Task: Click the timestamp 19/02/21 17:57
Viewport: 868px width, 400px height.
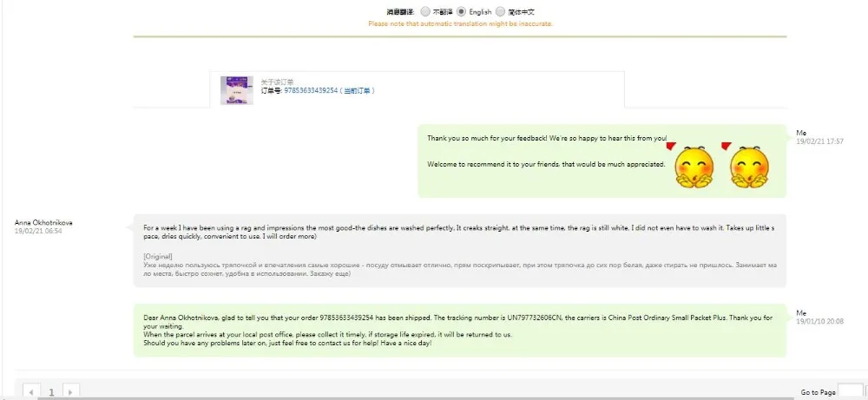Action: point(819,141)
